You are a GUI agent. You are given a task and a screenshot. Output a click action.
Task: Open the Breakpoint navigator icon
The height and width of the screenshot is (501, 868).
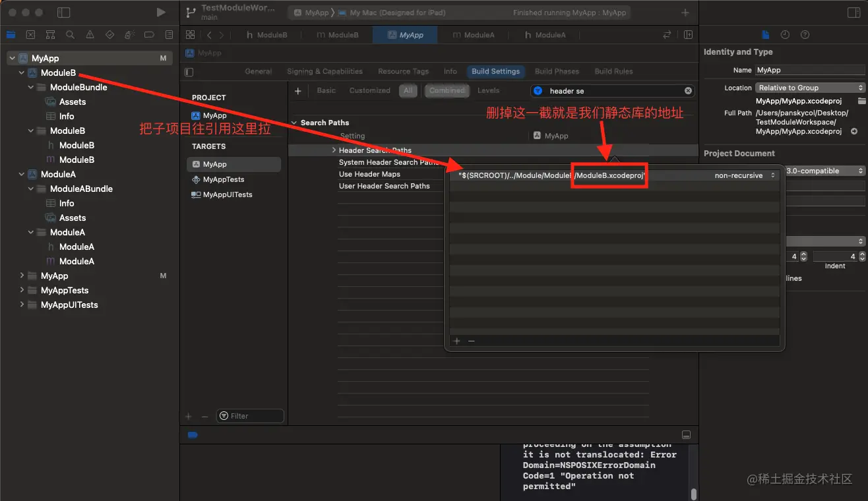pyautogui.click(x=149, y=34)
